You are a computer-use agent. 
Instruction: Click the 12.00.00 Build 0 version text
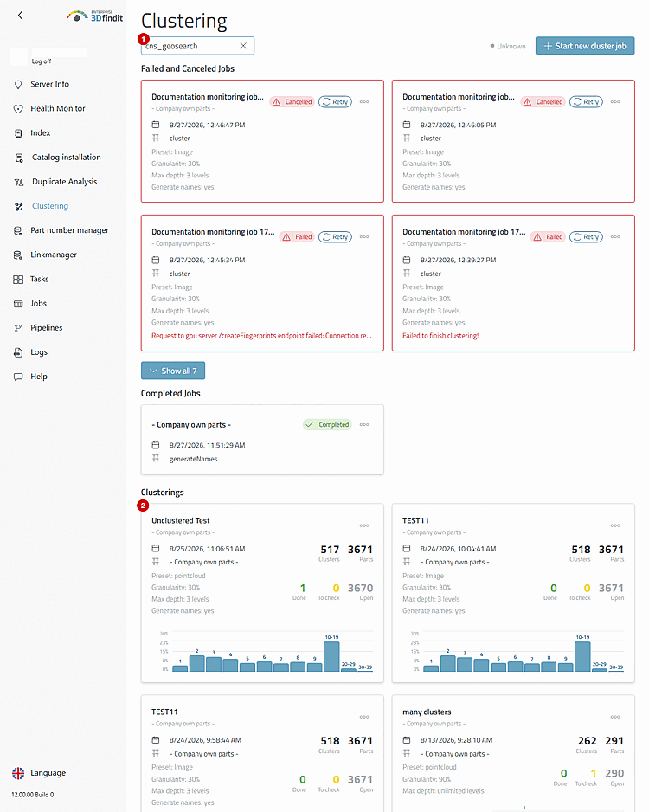[33, 795]
